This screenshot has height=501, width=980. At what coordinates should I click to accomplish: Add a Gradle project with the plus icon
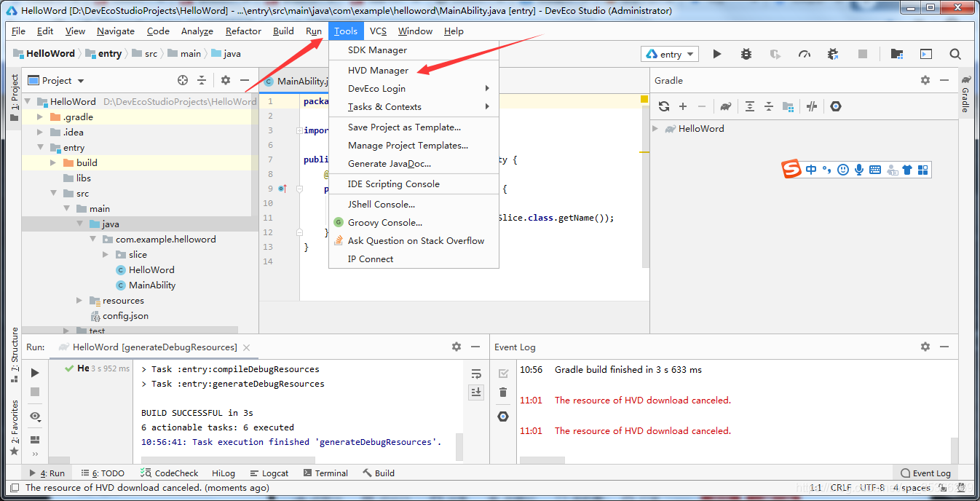point(683,106)
